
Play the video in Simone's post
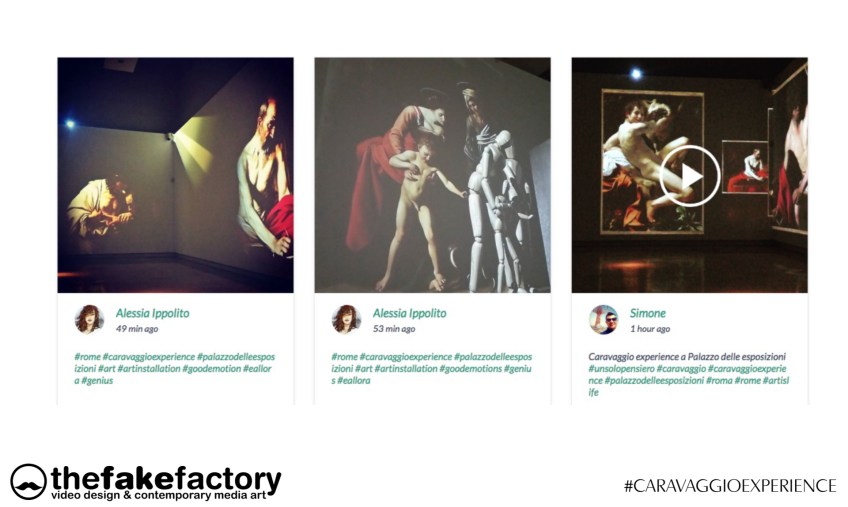tap(690, 176)
